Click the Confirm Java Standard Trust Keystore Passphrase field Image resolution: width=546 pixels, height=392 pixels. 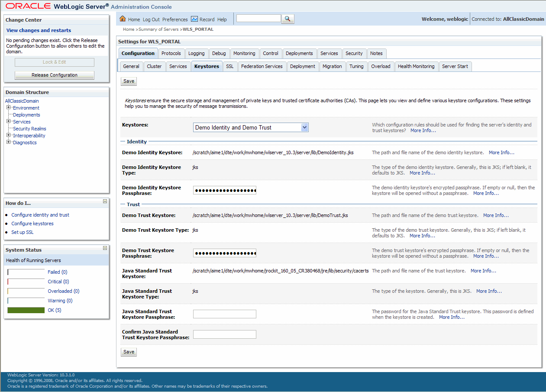225,334
